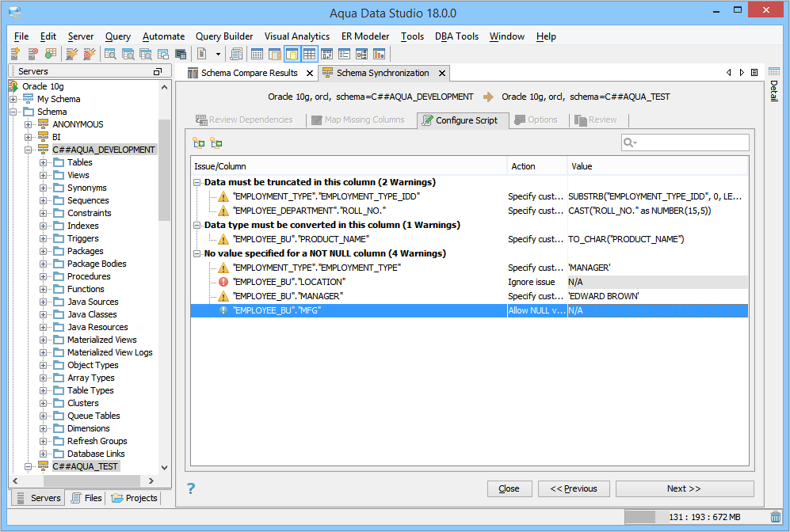Open the ER Modeler menu
Image resolution: width=790 pixels, height=532 pixels.
[x=365, y=36]
